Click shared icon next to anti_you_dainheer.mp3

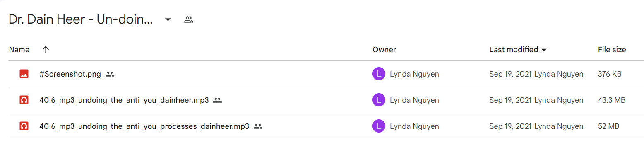point(218,100)
